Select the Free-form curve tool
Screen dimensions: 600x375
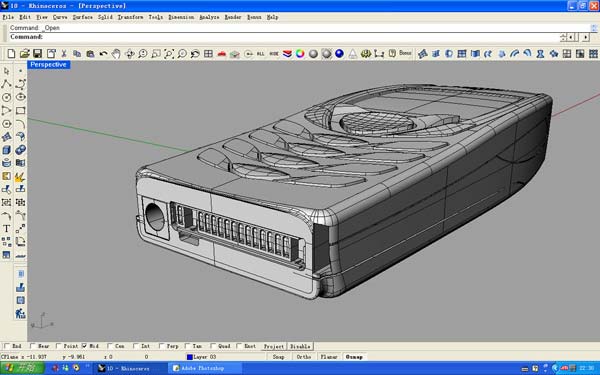pyautogui.click(x=20, y=84)
